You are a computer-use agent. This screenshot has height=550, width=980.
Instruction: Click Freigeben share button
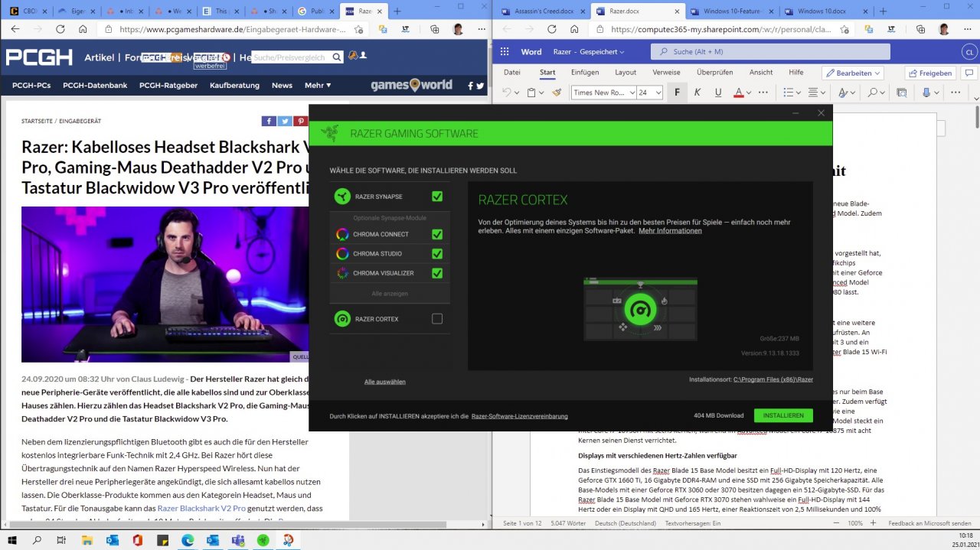point(930,73)
